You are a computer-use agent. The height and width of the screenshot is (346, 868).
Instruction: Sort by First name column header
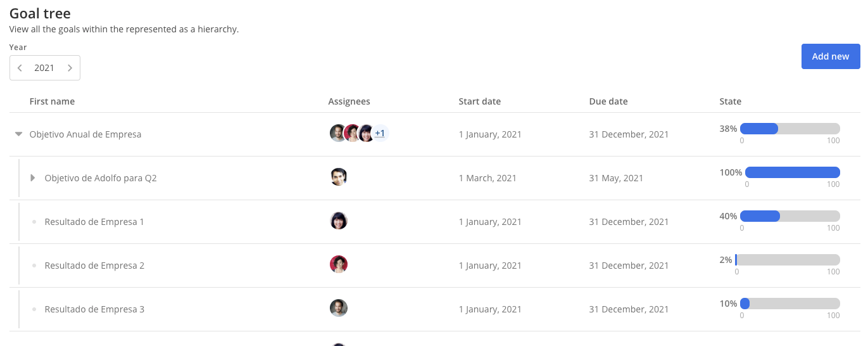(52, 101)
